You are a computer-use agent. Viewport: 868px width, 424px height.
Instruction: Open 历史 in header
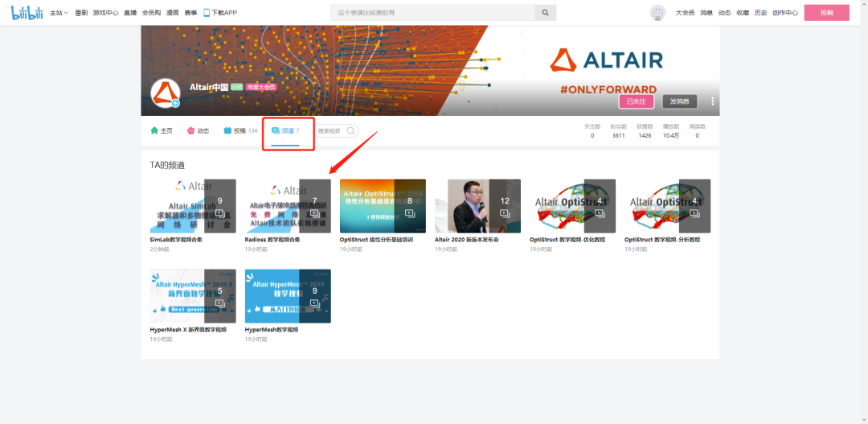[x=761, y=13]
